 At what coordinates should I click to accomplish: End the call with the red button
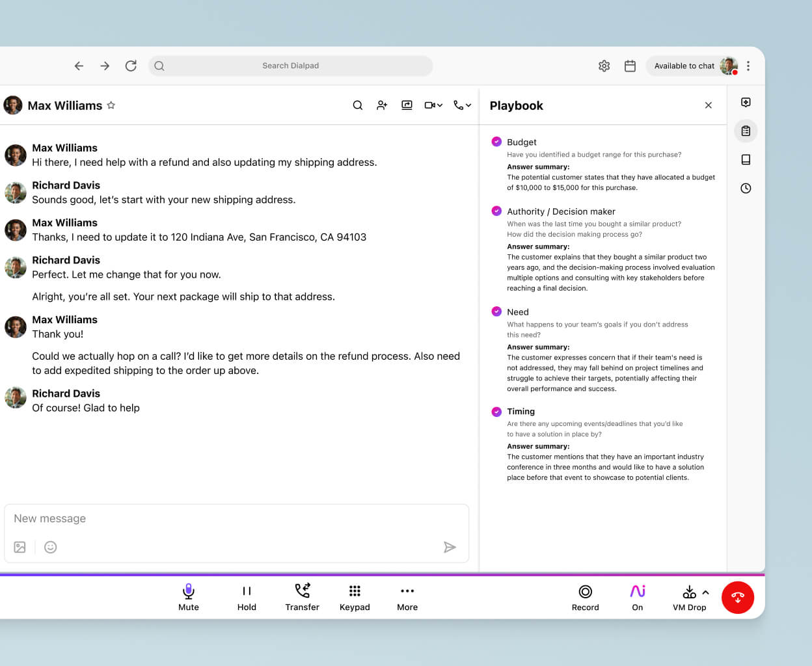[x=738, y=597]
